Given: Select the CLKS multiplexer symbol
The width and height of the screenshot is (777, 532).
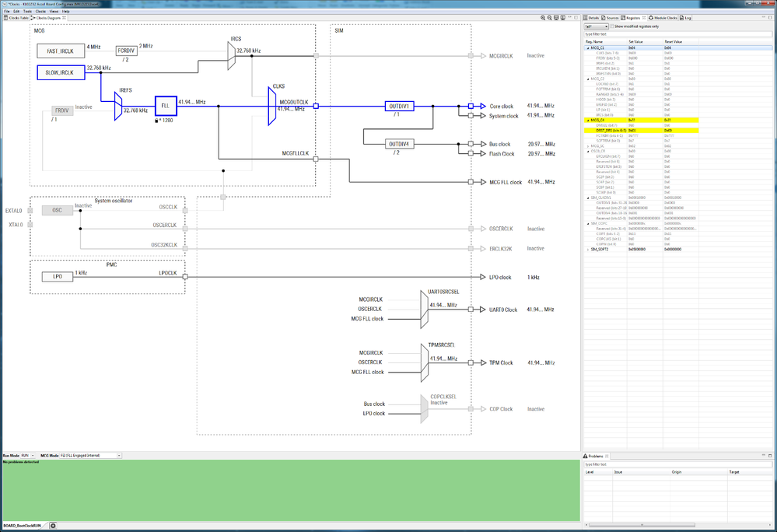Looking at the screenshot, I should [x=272, y=106].
